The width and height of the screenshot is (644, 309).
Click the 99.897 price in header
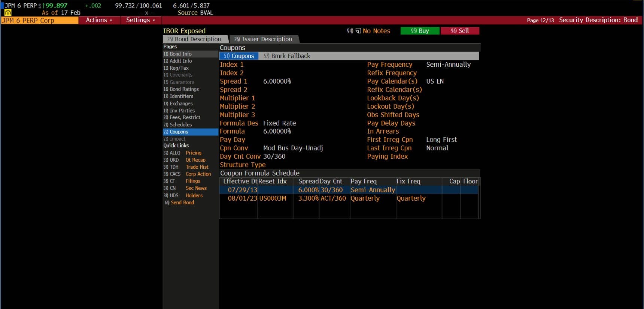(x=57, y=6)
